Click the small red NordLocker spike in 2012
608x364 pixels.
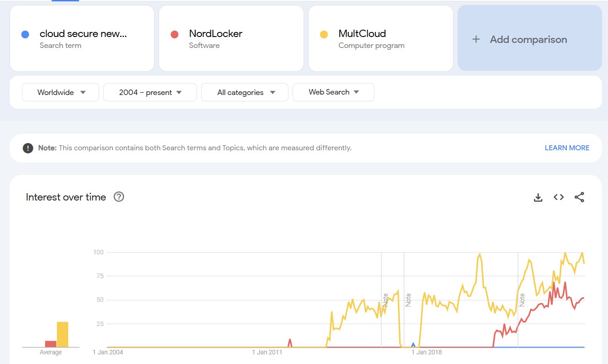[290, 343]
